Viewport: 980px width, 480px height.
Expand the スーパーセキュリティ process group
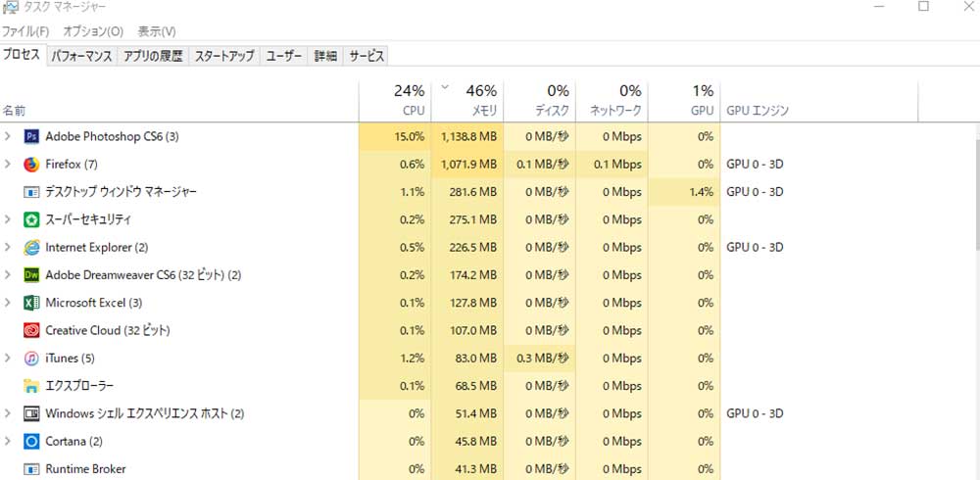8,219
